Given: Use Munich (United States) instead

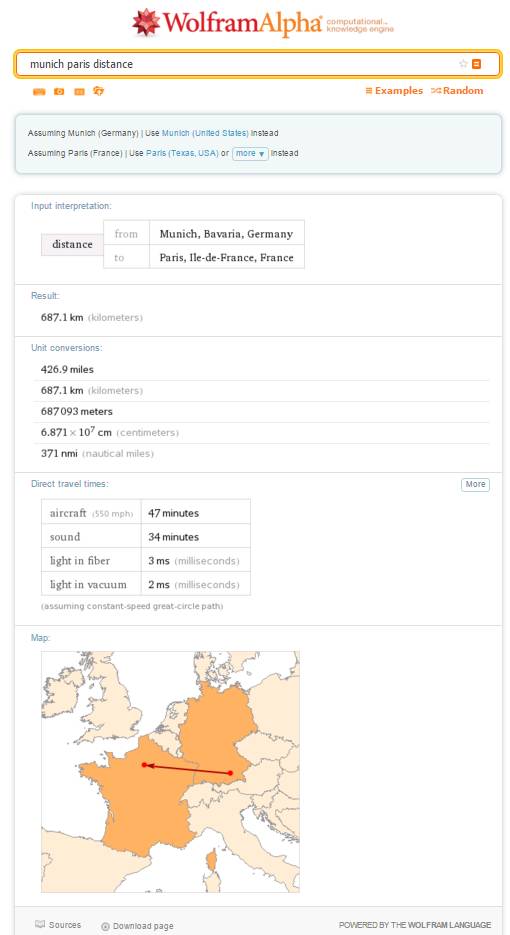Looking at the screenshot, I should pyautogui.click(x=205, y=133).
